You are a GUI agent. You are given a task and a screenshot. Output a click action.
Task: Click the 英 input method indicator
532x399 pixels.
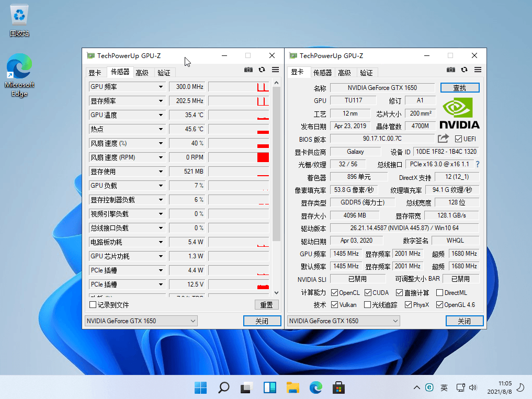pyautogui.click(x=444, y=387)
